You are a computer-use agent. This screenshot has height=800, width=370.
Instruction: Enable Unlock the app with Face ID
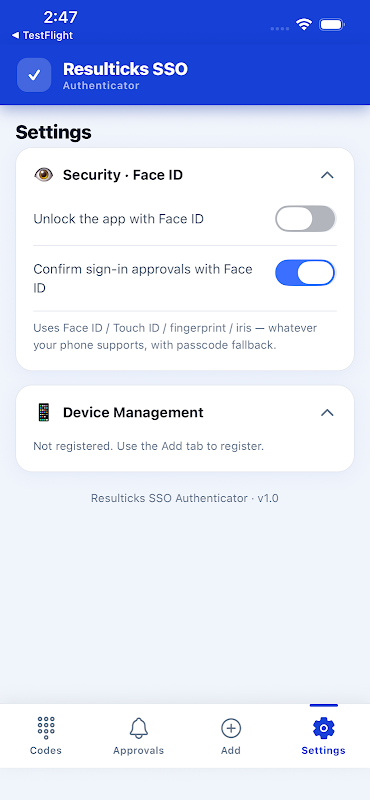[x=305, y=219]
